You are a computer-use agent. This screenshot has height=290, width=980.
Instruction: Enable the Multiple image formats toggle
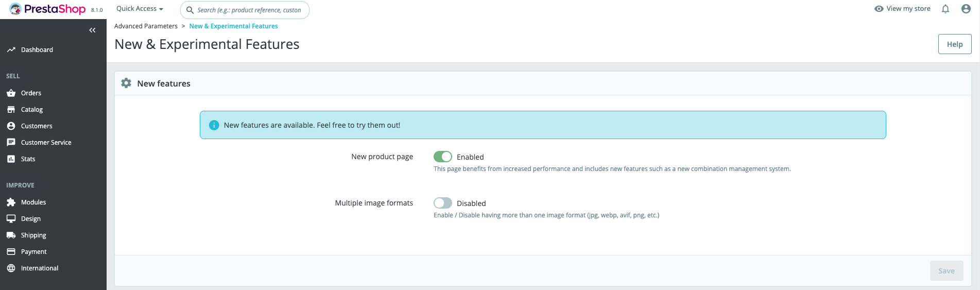coord(442,203)
